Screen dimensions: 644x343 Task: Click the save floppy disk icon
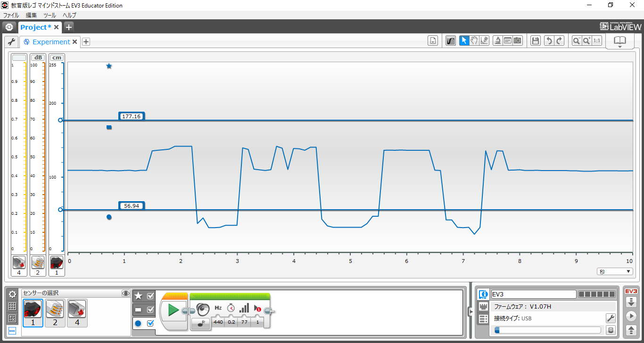(x=535, y=41)
